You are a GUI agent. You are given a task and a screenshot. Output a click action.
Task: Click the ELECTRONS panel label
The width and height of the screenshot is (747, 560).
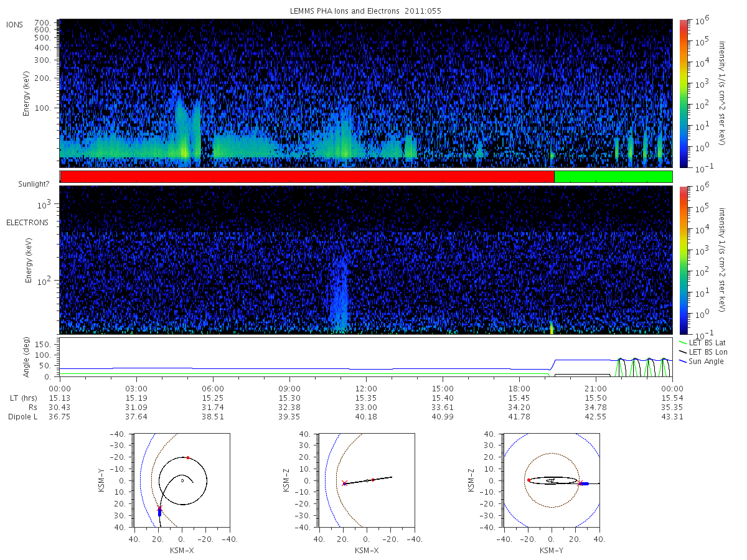coord(27,222)
